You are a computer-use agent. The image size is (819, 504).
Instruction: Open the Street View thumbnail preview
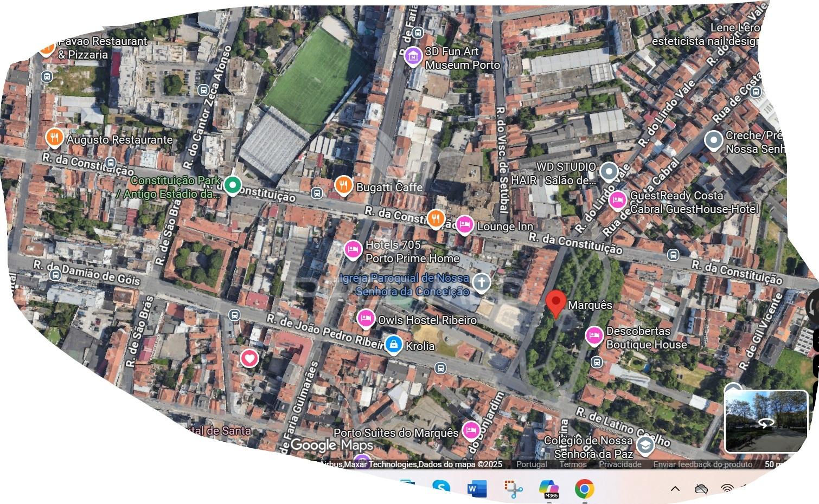click(766, 421)
